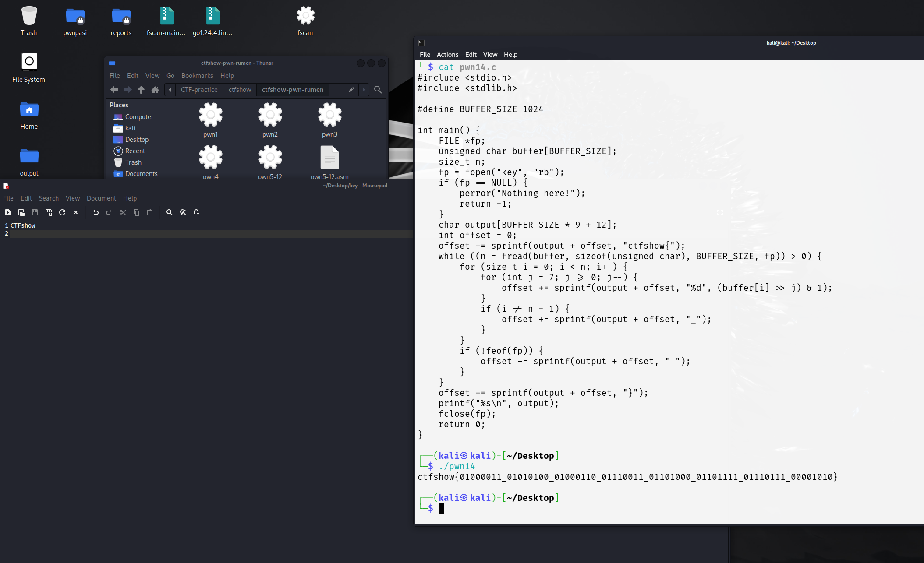Click the Save icon in Mousepad toolbar
The width and height of the screenshot is (924, 563).
click(x=35, y=212)
